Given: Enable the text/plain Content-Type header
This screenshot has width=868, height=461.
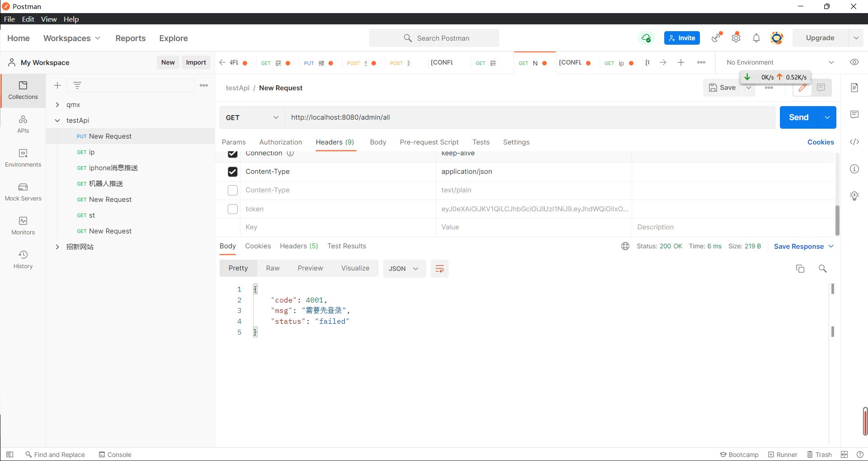Looking at the screenshot, I should tap(233, 190).
